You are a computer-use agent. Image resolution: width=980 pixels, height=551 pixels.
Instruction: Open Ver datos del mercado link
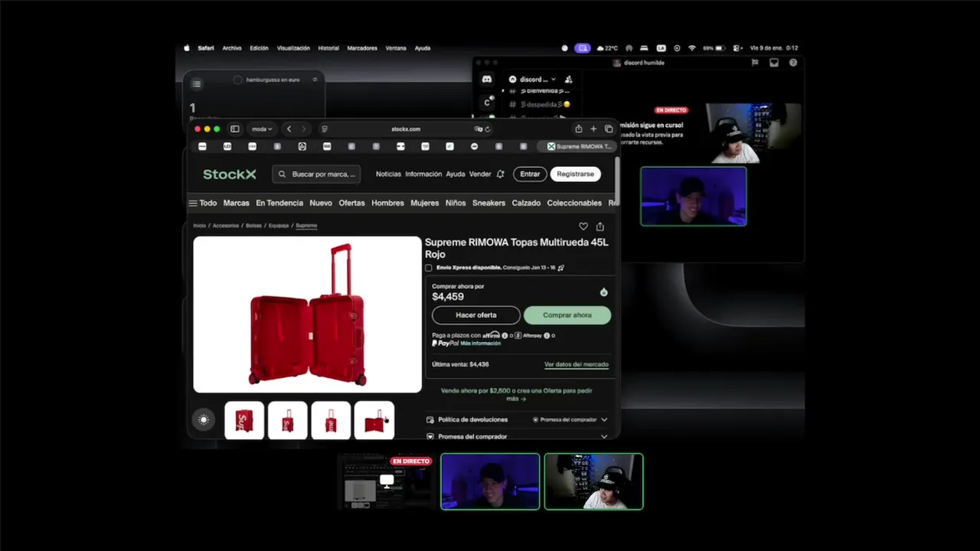[577, 364]
